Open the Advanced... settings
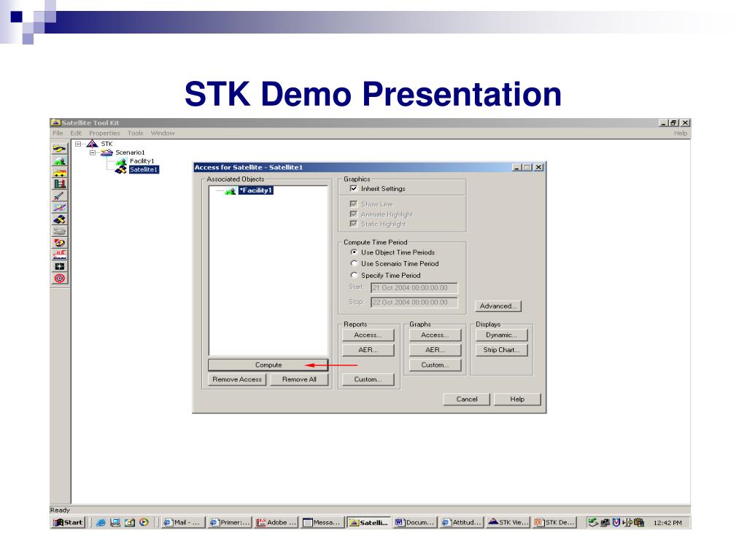 (x=498, y=306)
